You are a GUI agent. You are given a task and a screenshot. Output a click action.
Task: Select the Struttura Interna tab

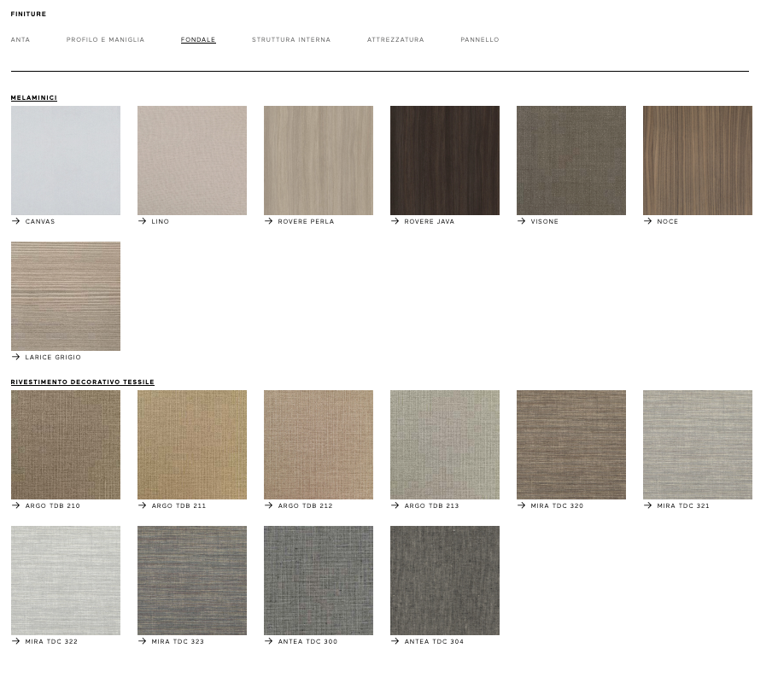coord(291,40)
